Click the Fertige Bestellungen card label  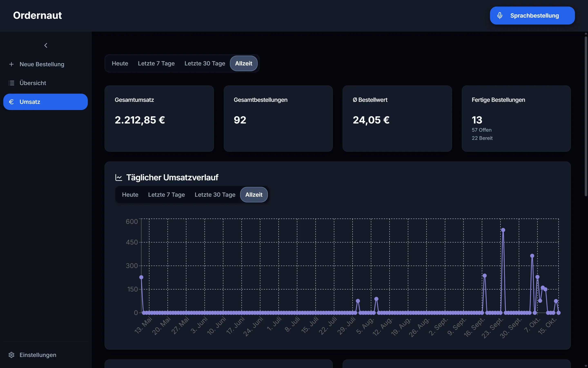click(x=498, y=100)
